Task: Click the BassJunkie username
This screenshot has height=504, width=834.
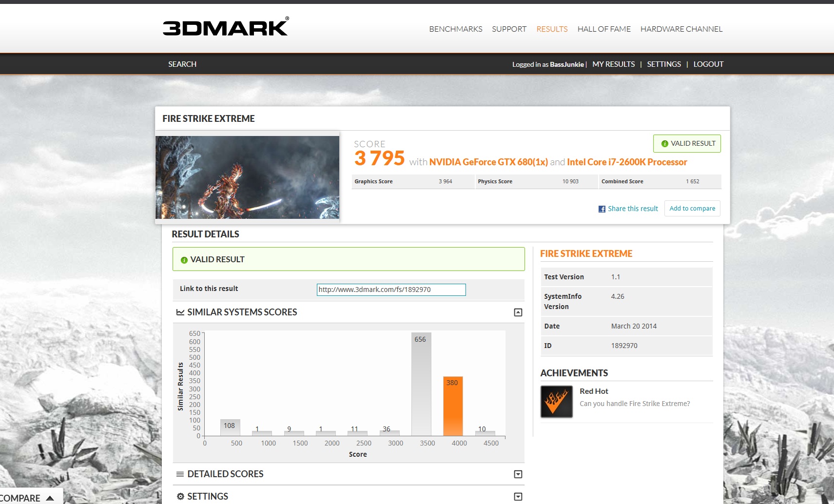Action: 567,65
